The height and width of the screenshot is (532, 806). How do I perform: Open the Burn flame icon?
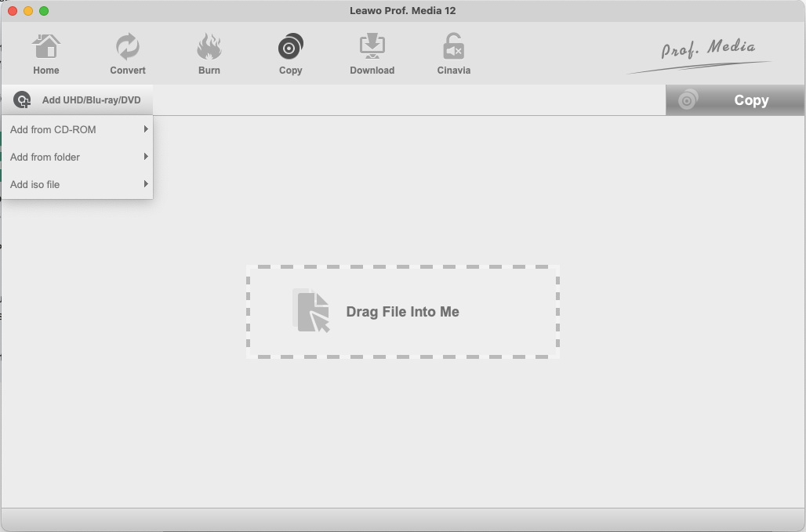[209, 46]
